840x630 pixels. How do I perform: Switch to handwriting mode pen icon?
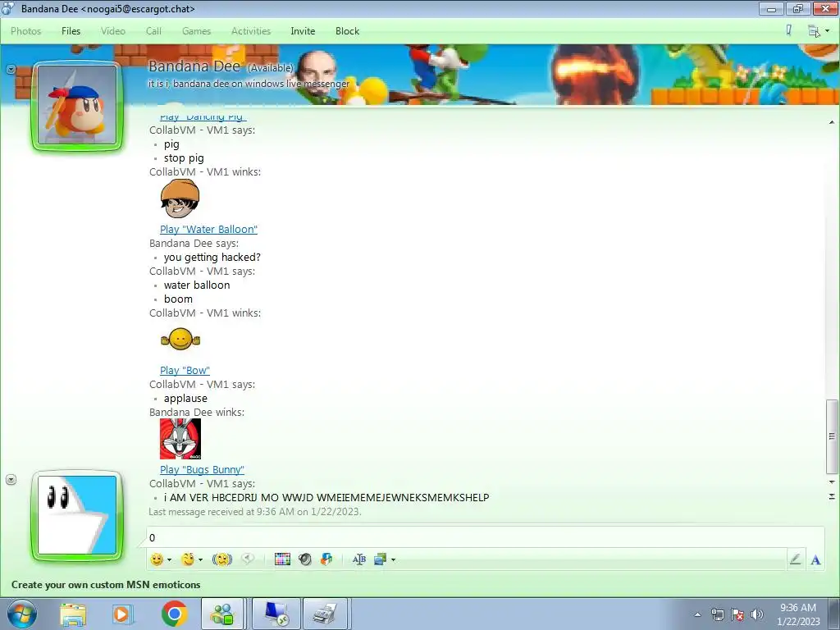click(x=795, y=559)
